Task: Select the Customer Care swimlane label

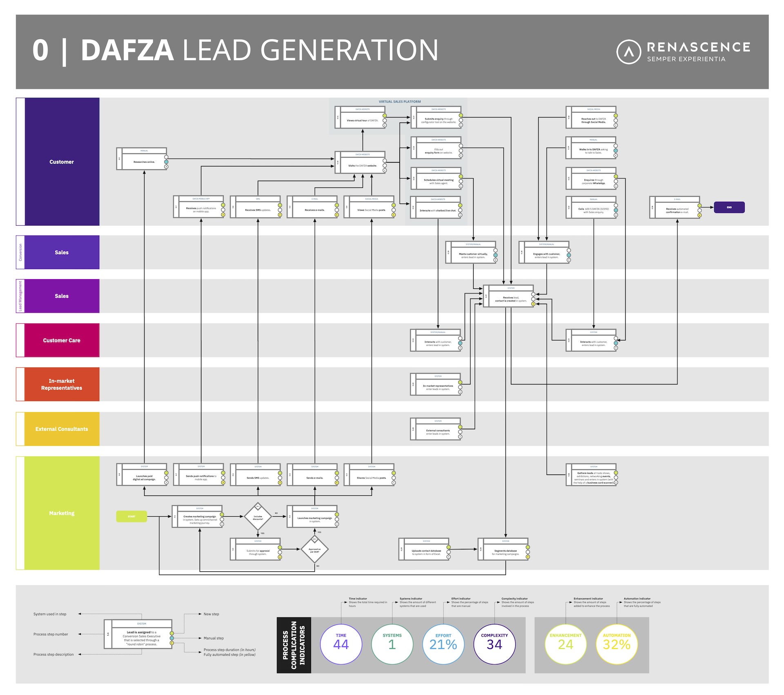Action: pos(62,340)
